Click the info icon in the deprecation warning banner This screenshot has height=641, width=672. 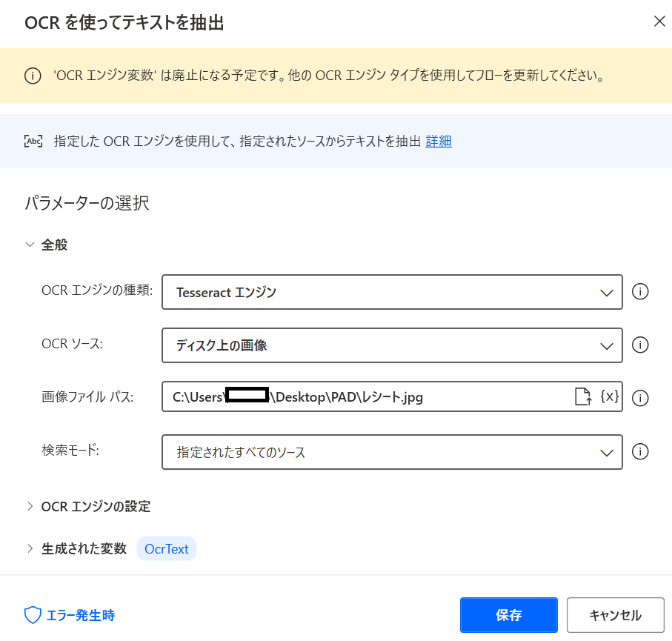tap(32, 76)
